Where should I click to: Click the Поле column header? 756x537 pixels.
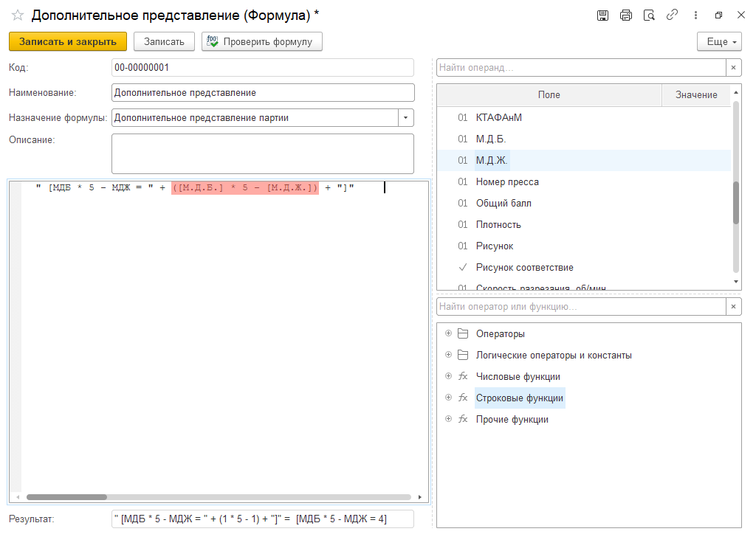coord(549,94)
